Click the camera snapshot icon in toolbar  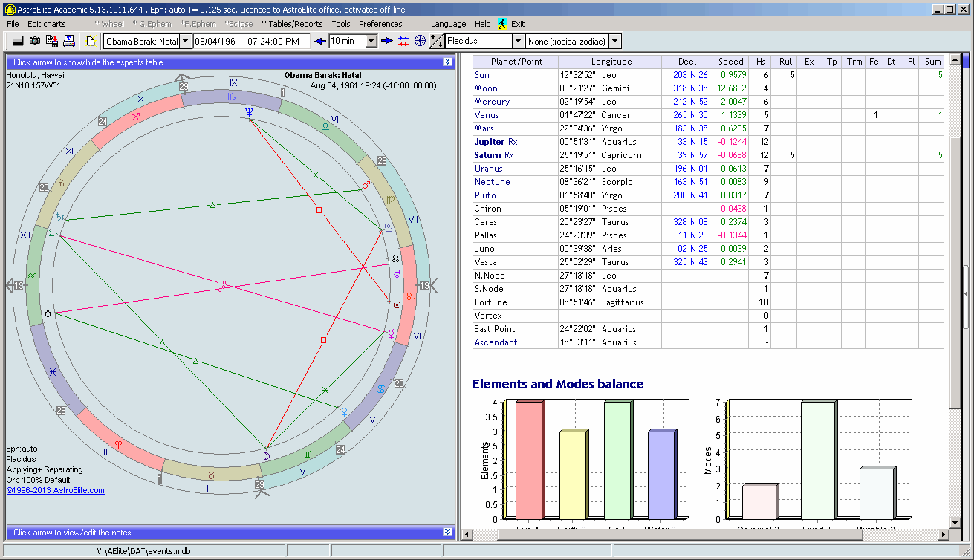point(35,41)
